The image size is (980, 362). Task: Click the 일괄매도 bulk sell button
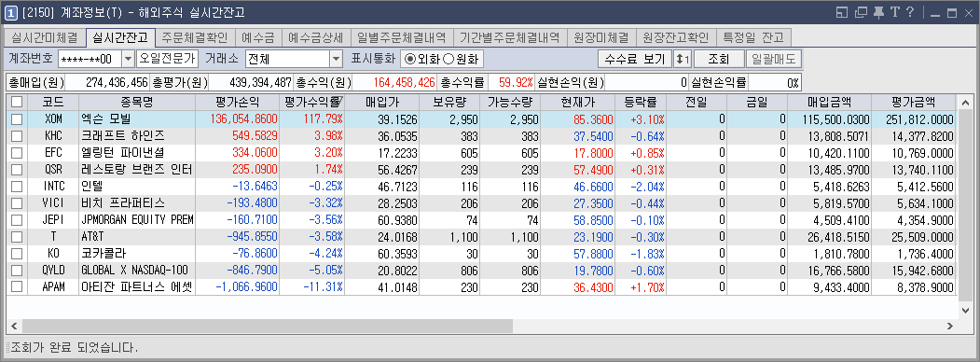[774, 60]
